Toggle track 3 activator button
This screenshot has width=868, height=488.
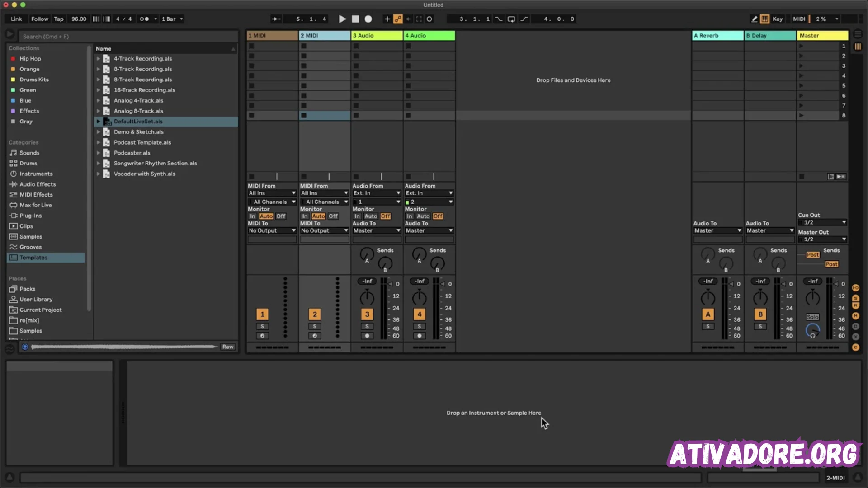(x=367, y=314)
